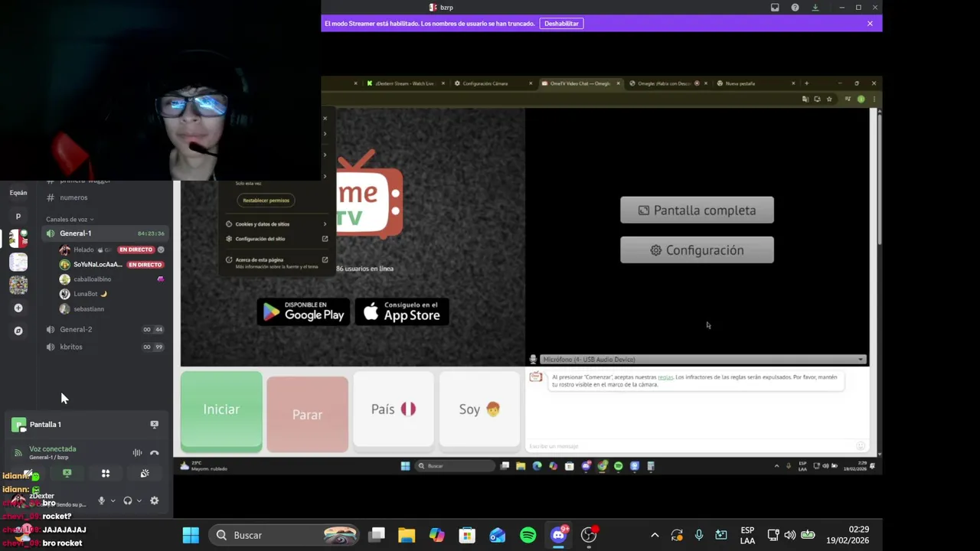Select LunaBot in voice channel

pos(113,294)
